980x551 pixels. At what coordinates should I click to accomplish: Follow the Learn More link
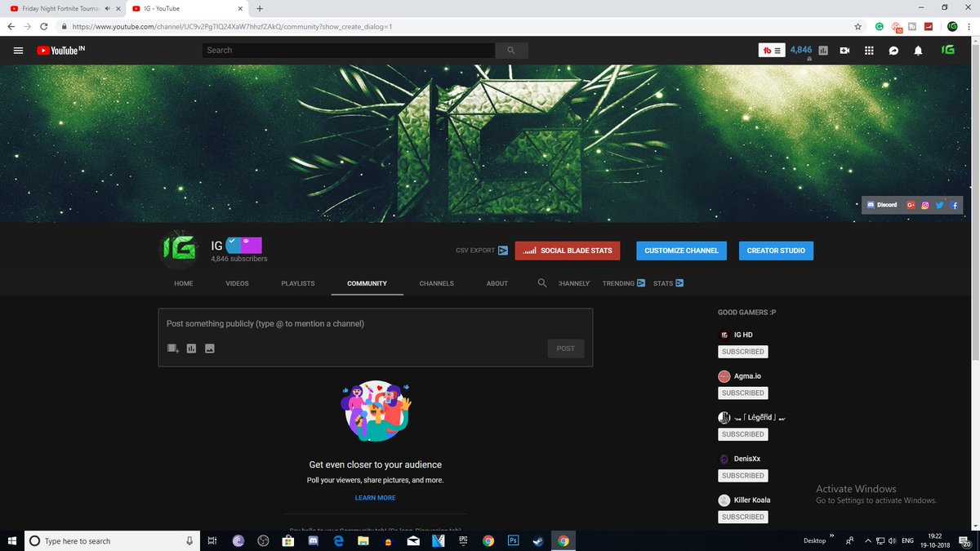[375, 498]
